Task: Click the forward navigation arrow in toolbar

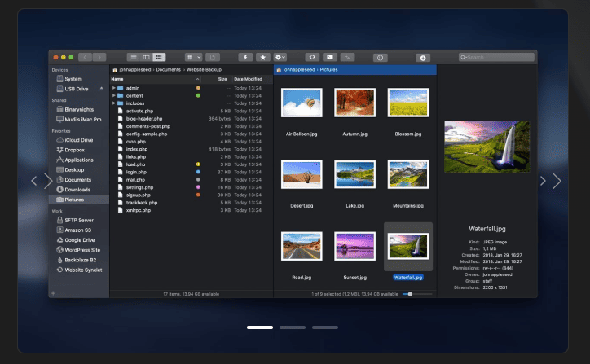Action: coord(99,57)
